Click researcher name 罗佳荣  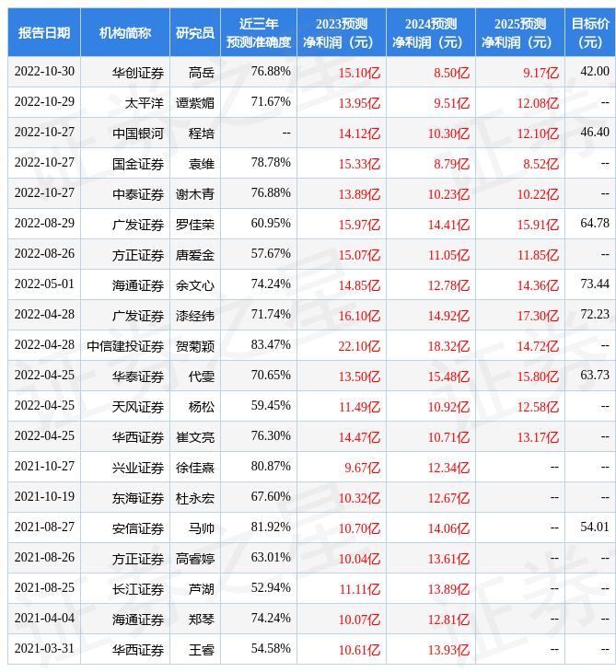point(195,225)
